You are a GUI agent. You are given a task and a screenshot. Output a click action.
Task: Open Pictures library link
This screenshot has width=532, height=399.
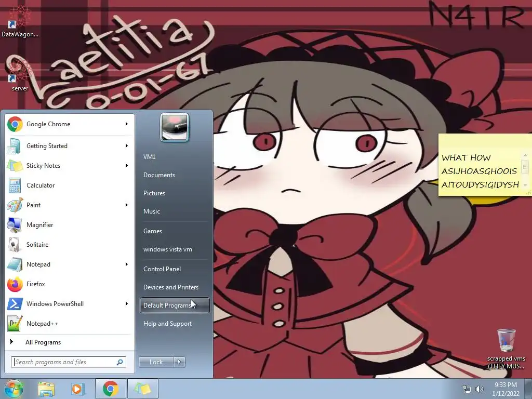(x=175, y=193)
